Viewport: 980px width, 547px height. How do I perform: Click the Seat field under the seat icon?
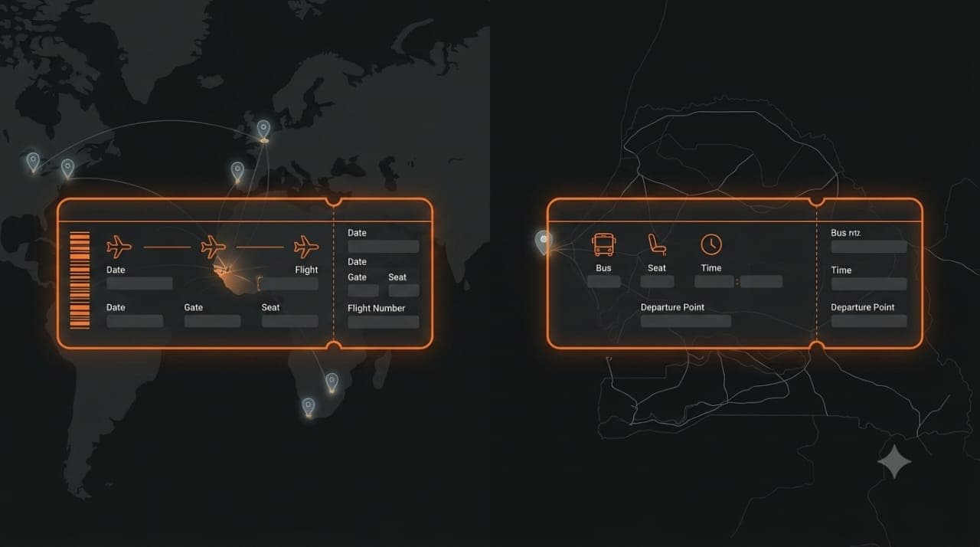coord(657,281)
